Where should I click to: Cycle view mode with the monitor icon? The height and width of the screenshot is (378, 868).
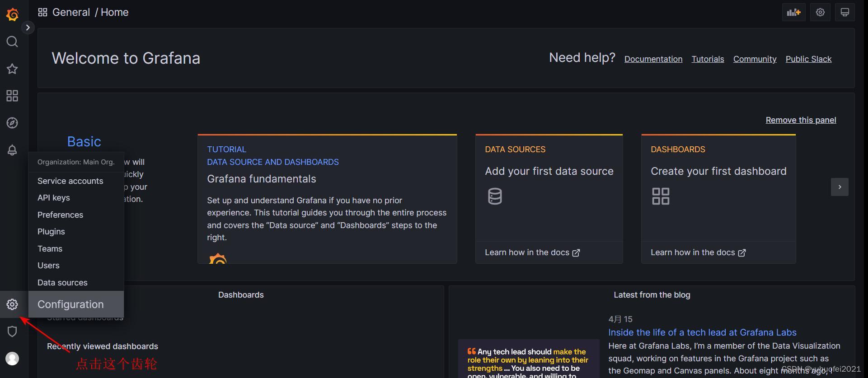(845, 12)
